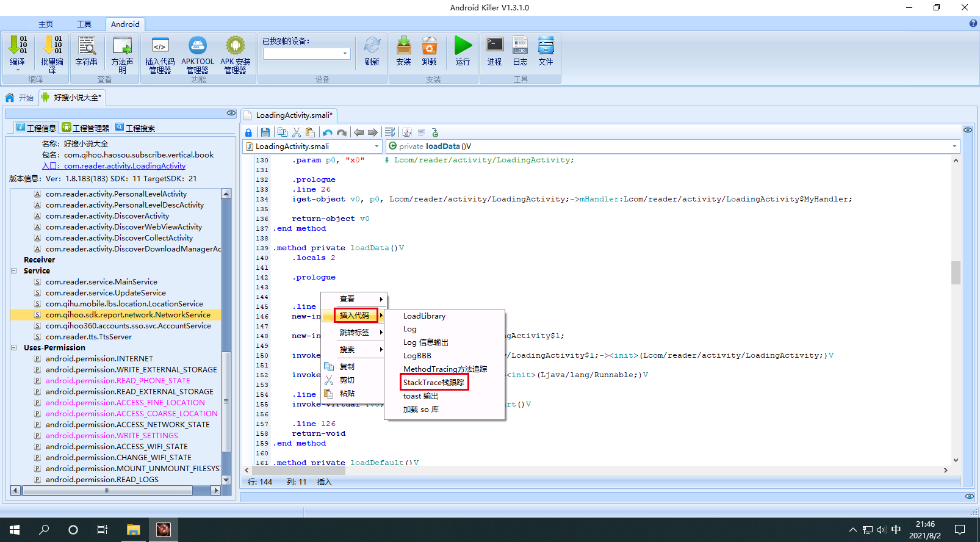Click the help question mark icon
Image resolution: width=980 pixels, height=542 pixels.
coord(973,24)
